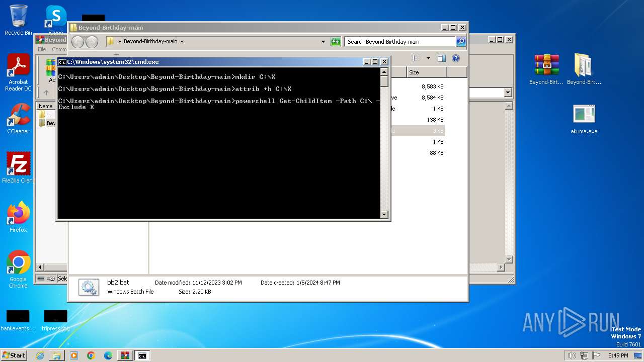Select the Google Chrome desktop shortcut

coord(18,269)
